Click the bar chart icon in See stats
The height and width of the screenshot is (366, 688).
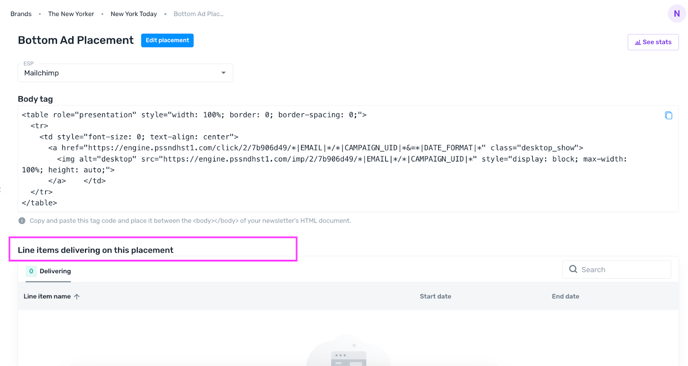tap(638, 43)
